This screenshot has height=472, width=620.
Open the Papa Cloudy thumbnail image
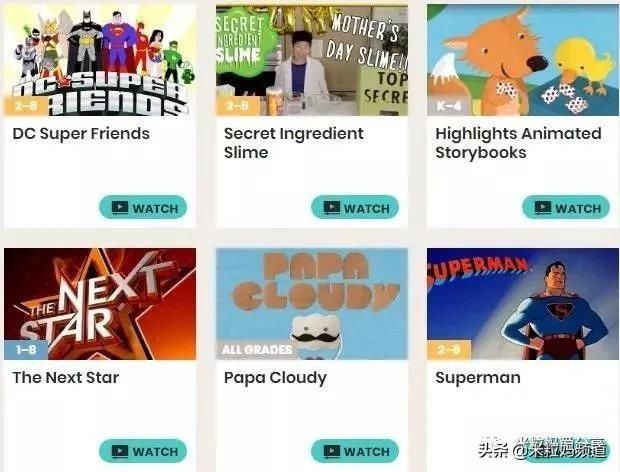pyautogui.click(x=312, y=304)
